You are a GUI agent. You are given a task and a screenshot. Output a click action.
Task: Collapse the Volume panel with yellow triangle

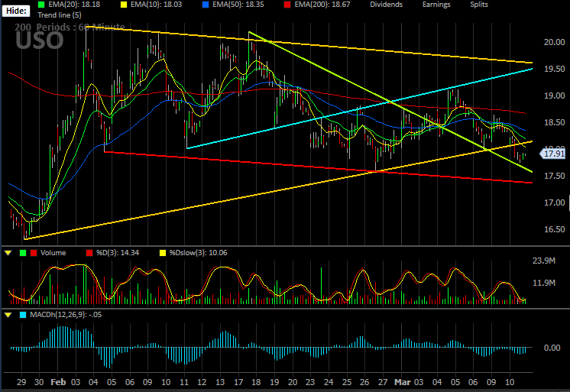8,253
